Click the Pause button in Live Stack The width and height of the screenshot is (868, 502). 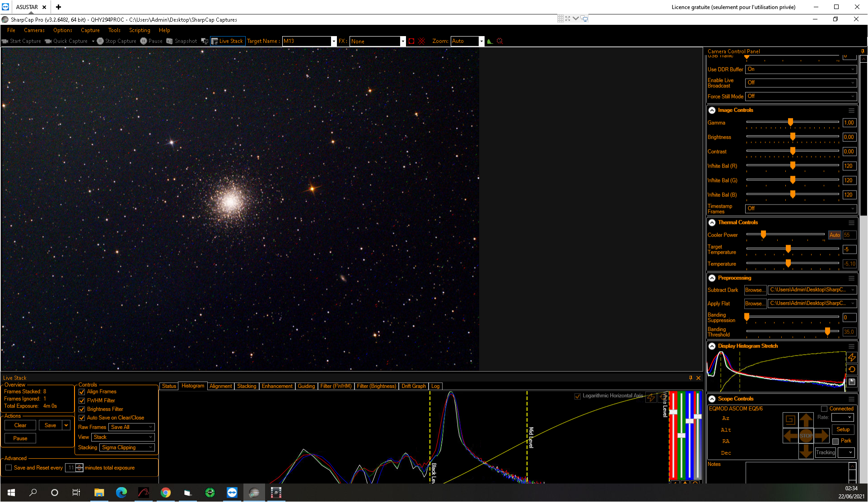point(20,438)
